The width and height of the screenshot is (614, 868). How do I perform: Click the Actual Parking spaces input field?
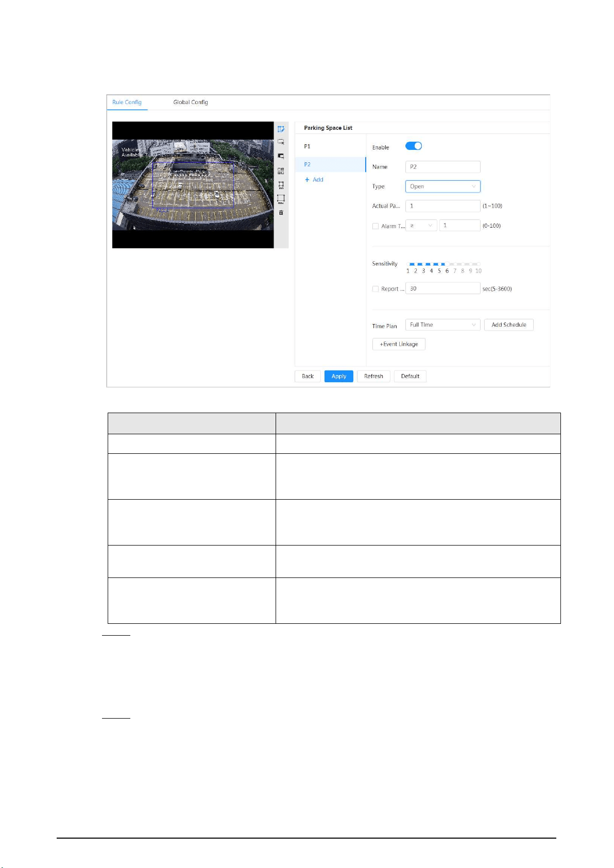click(x=443, y=206)
